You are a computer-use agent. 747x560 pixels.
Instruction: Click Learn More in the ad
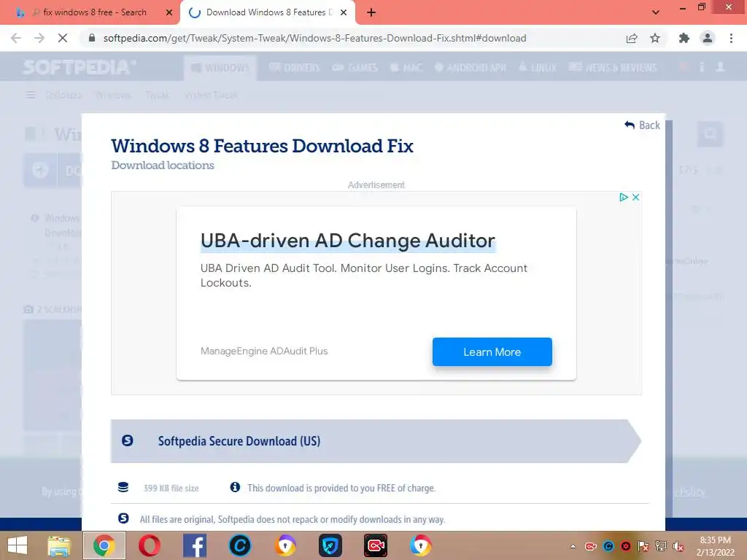[492, 352]
